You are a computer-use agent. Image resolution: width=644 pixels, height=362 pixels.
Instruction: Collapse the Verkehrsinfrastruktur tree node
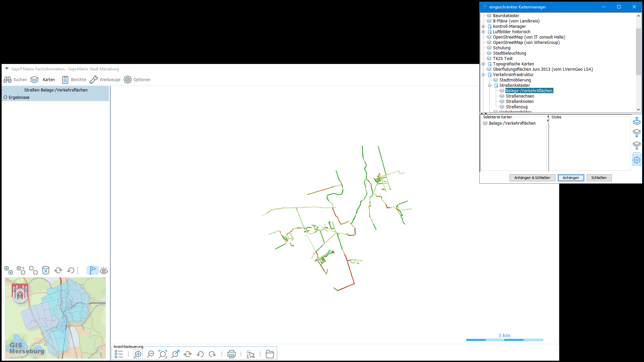[x=483, y=75]
